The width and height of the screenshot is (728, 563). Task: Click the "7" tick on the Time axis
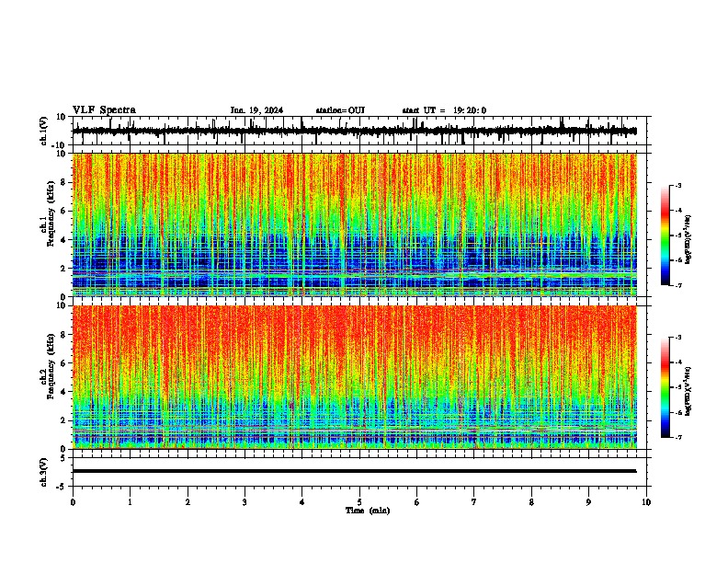coord(474,502)
